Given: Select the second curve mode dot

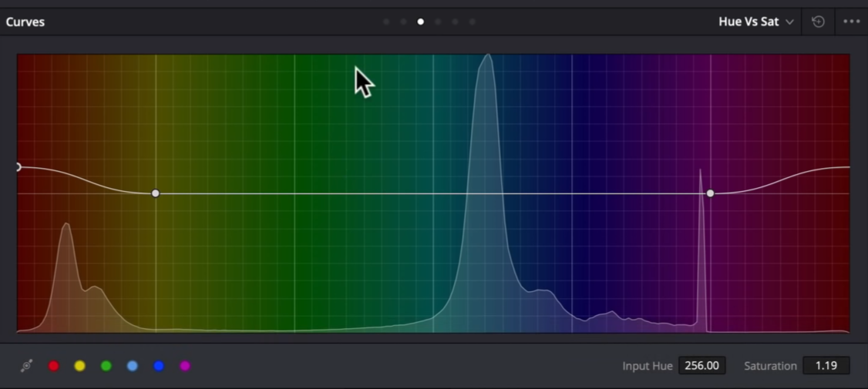Looking at the screenshot, I should tap(404, 22).
